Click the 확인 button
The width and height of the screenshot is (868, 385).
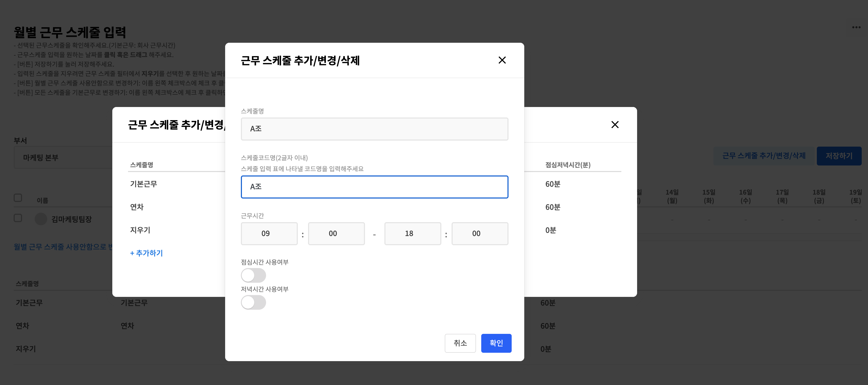pos(496,343)
